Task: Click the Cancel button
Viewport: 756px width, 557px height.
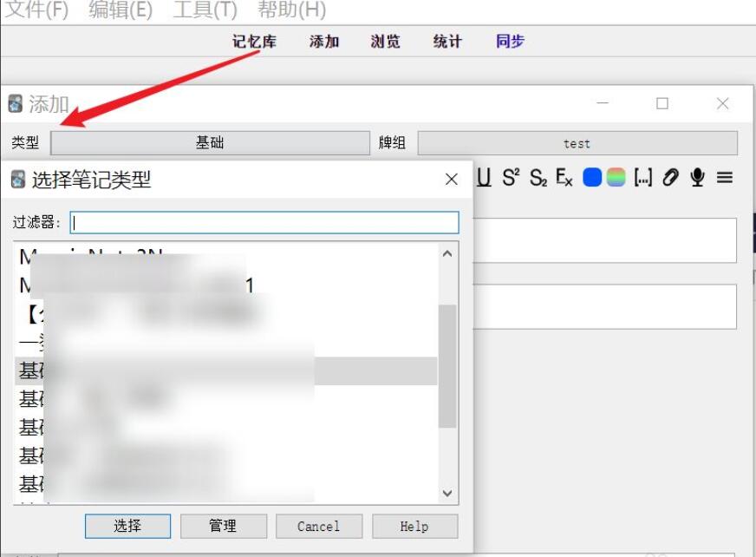Action: click(x=319, y=526)
